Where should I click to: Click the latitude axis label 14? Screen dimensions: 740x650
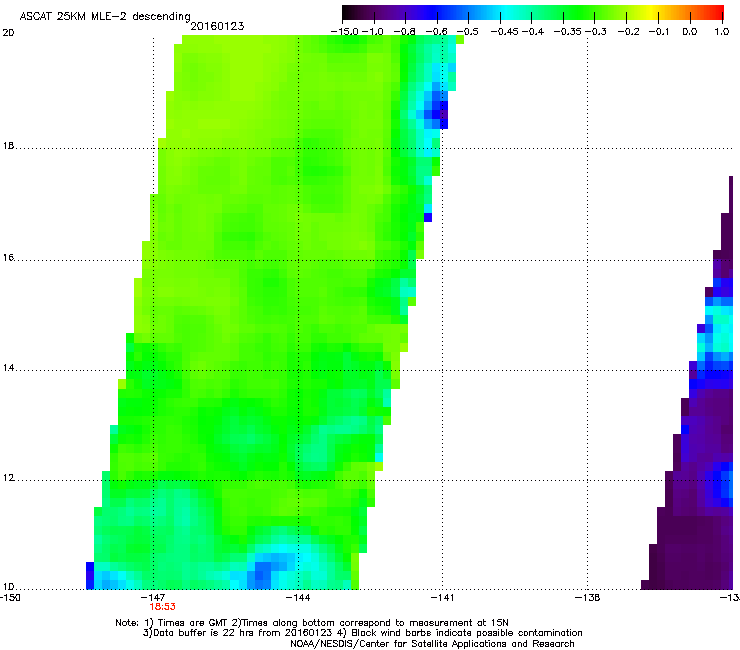8,368
